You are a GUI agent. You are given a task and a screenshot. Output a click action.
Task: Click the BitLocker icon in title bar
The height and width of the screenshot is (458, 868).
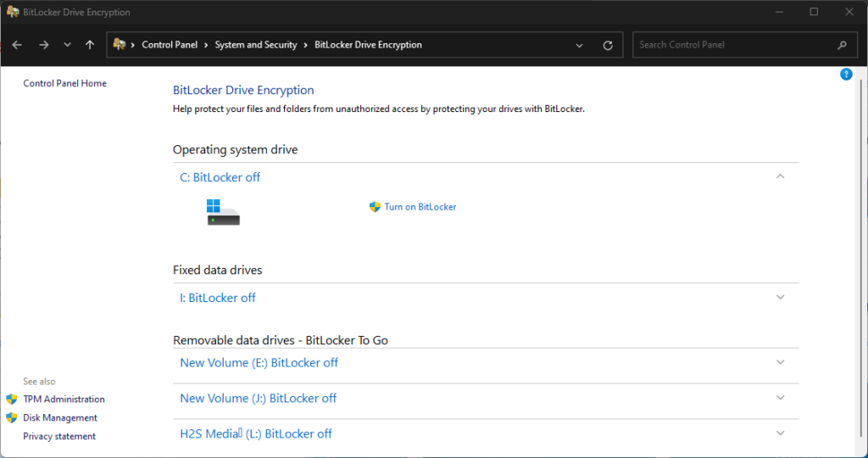[13, 12]
